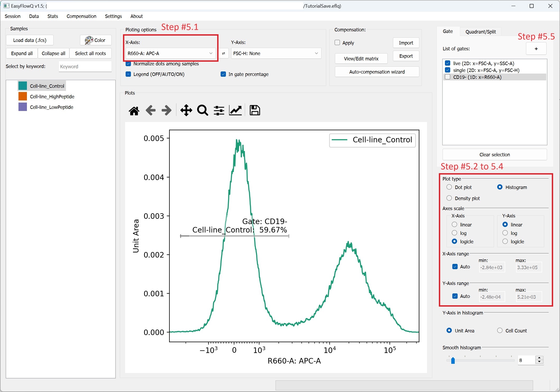Uncheck the single gate checkbox

448,70
